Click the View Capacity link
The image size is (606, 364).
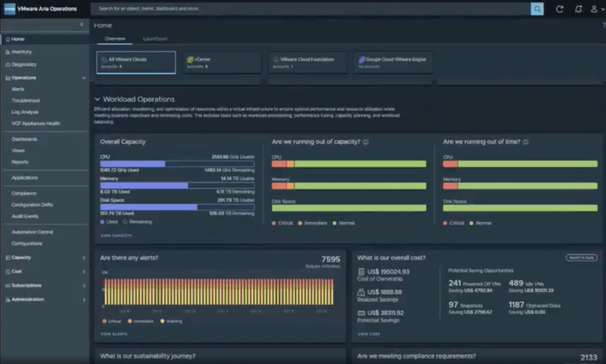116,236
